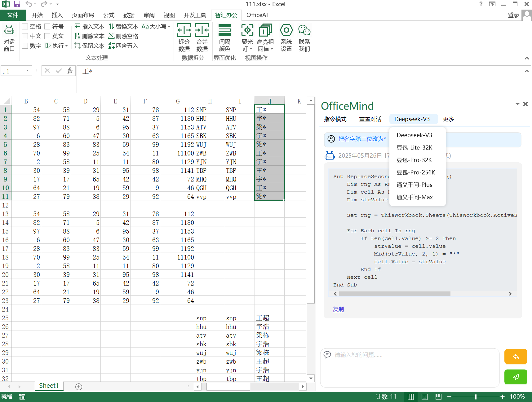Open the 文件 file tab
The width and height of the screenshot is (532, 402).
click(x=13, y=15)
